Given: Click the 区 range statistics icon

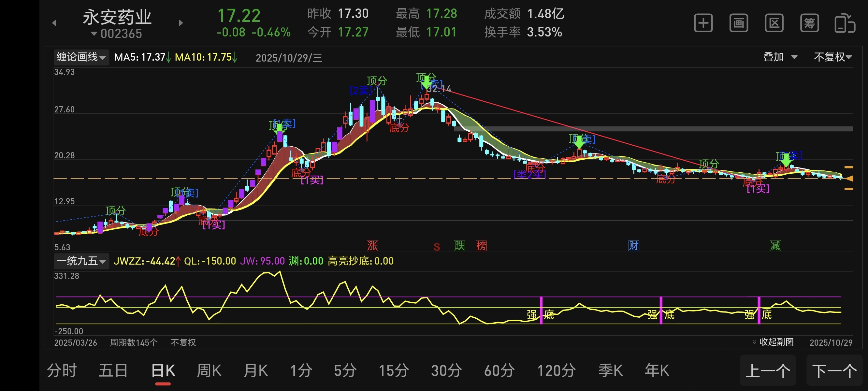Looking at the screenshot, I should point(774,23).
